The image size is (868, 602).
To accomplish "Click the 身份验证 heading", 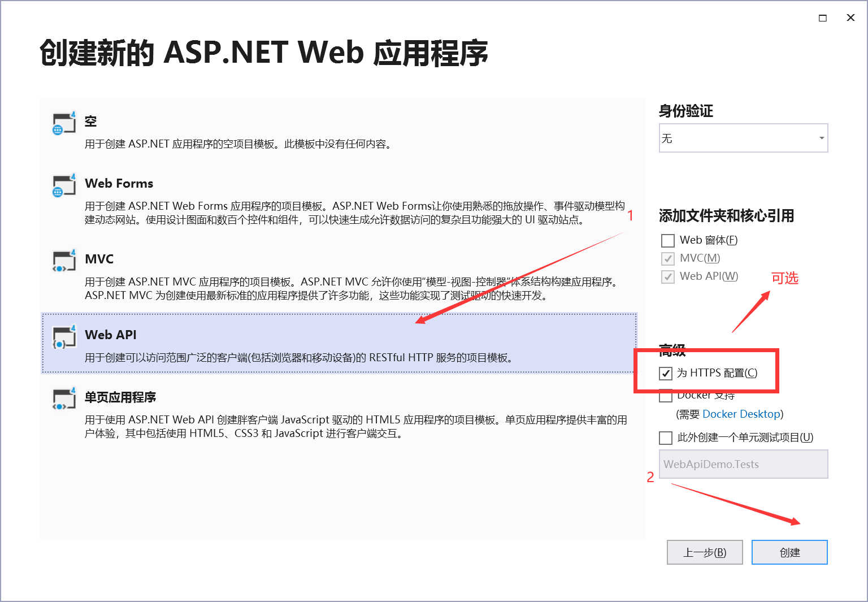I will [x=686, y=111].
